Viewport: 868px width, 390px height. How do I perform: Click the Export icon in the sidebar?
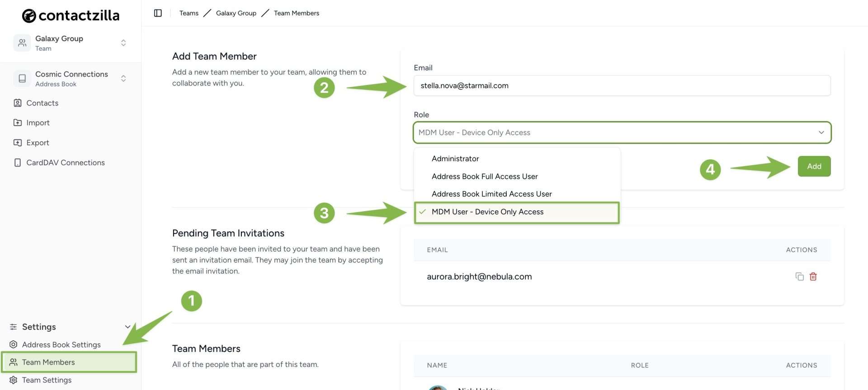(x=18, y=143)
